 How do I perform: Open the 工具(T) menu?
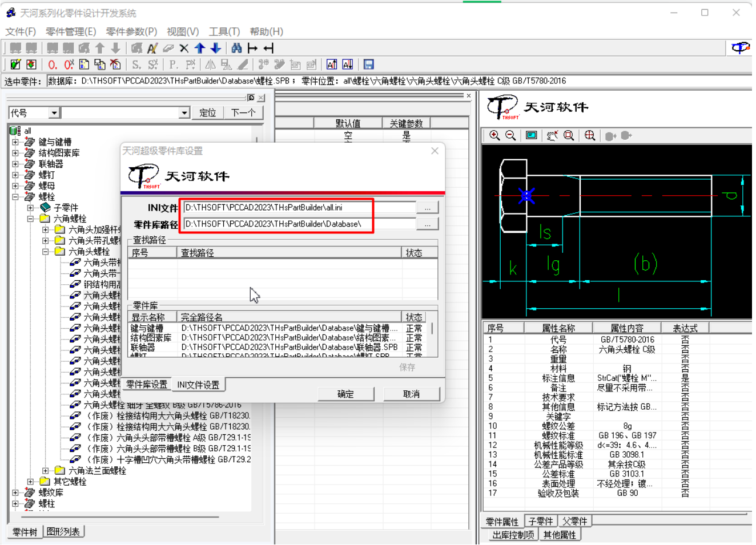224,31
